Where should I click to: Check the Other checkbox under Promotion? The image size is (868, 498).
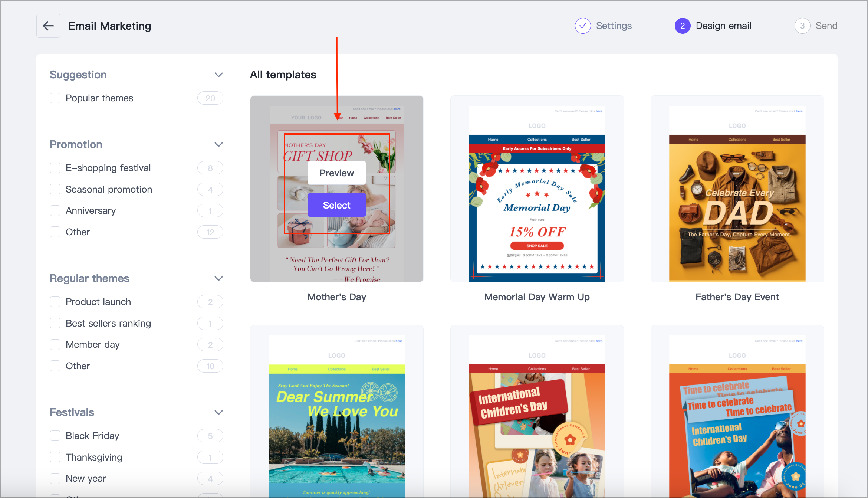pos(55,232)
